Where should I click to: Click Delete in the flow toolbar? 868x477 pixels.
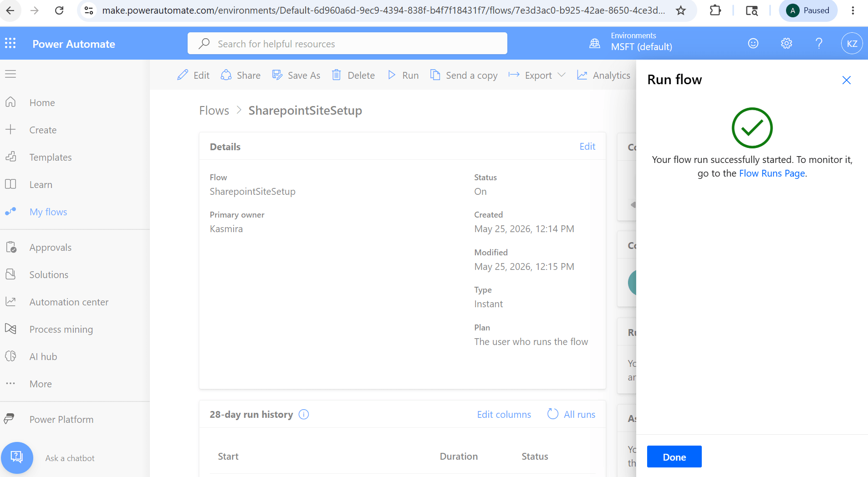coord(353,75)
